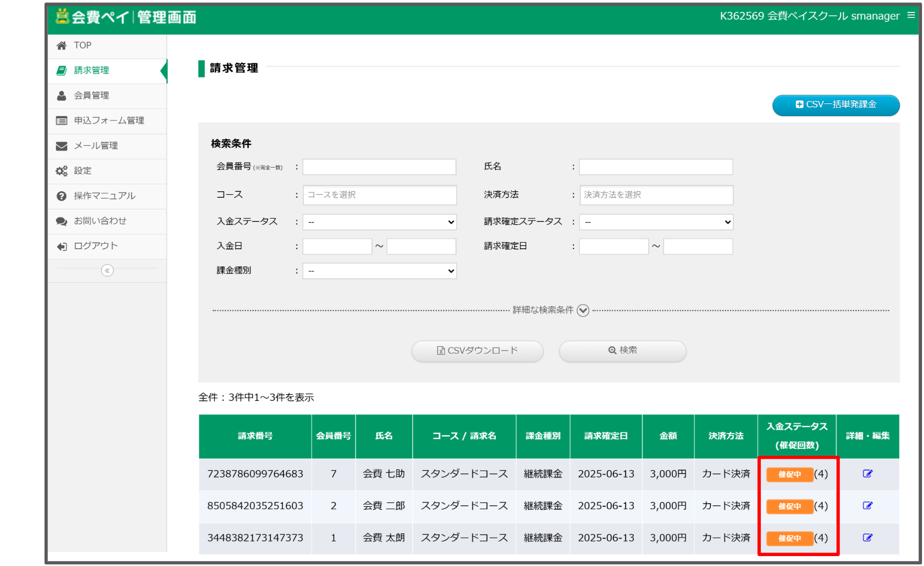This screenshot has width=924, height=566.
Task: Open edit icon for 会費 七助's invoice
Action: click(867, 474)
